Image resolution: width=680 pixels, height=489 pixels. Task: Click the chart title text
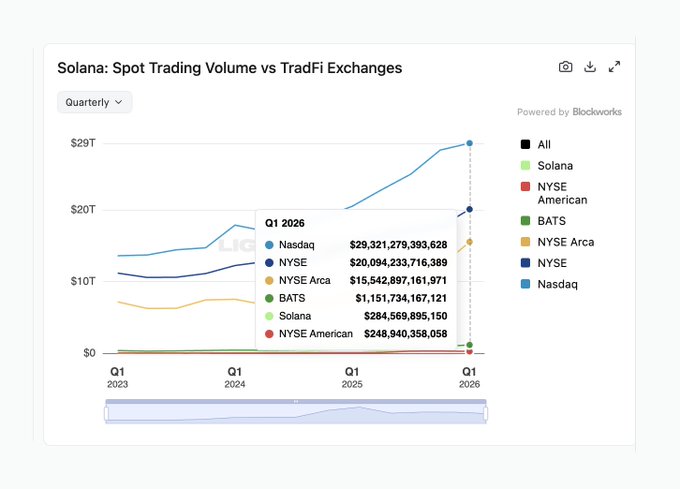(230, 68)
